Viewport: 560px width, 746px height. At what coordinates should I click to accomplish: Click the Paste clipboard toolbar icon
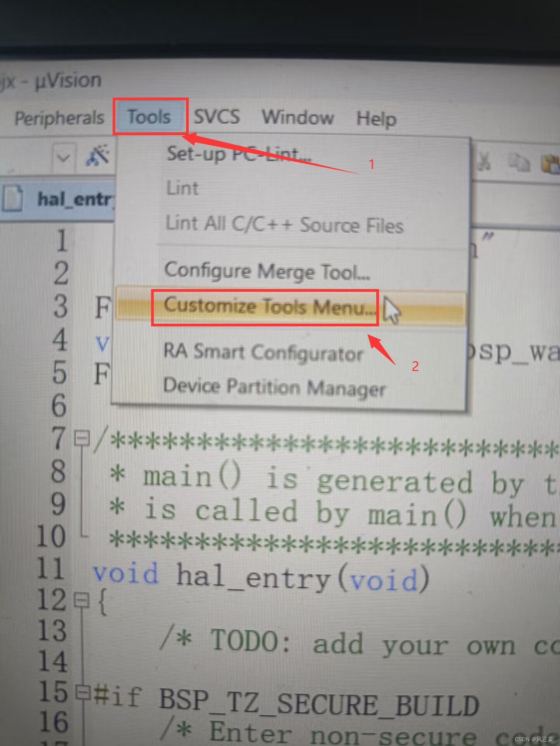pyautogui.click(x=550, y=164)
